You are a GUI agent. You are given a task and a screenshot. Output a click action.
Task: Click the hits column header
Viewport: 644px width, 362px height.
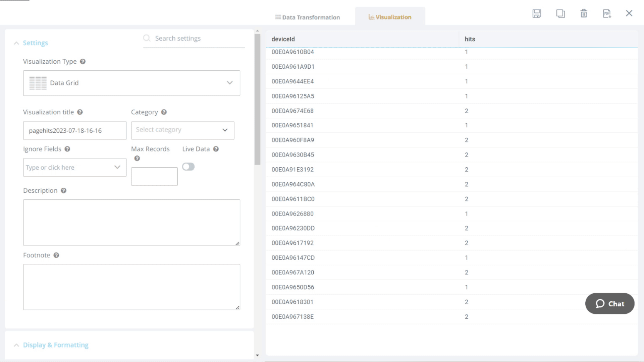tap(470, 39)
